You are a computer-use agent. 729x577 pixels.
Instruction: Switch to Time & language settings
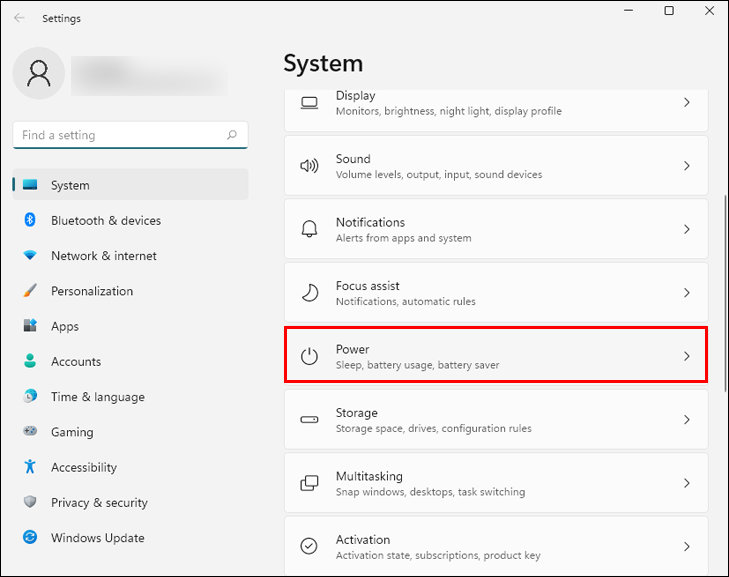(97, 397)
